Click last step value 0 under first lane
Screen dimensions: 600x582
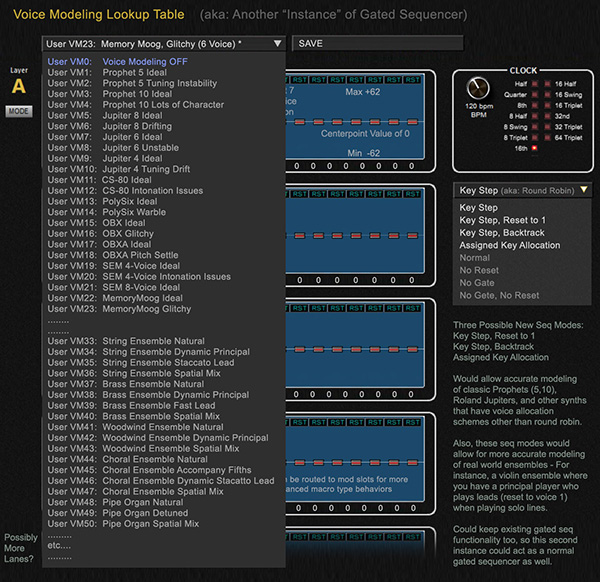point(411,166)
